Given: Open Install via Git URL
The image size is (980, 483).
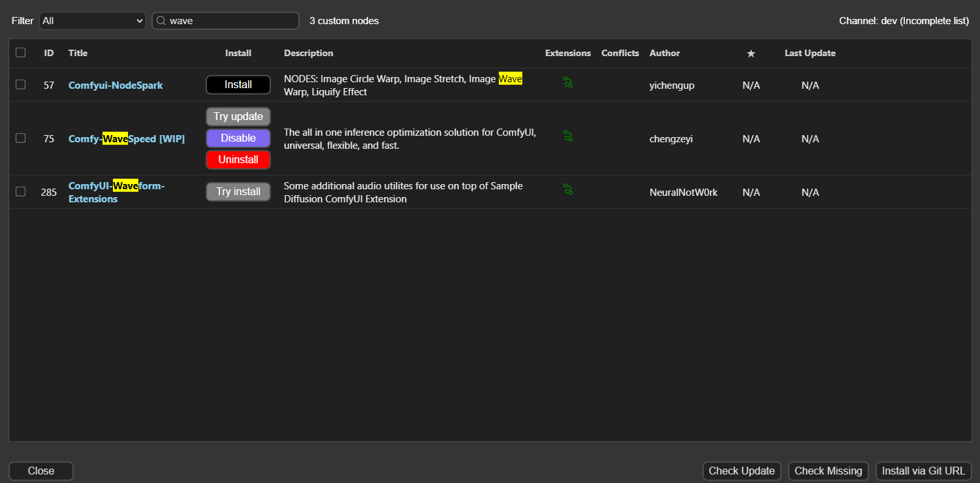Looking at the screenshot, I should click(924, 471).
